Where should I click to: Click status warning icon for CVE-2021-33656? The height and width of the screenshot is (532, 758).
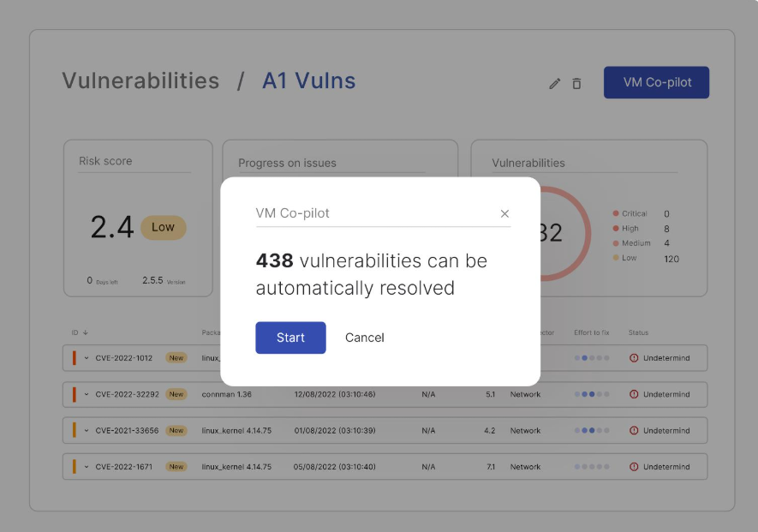click(634, 431)
